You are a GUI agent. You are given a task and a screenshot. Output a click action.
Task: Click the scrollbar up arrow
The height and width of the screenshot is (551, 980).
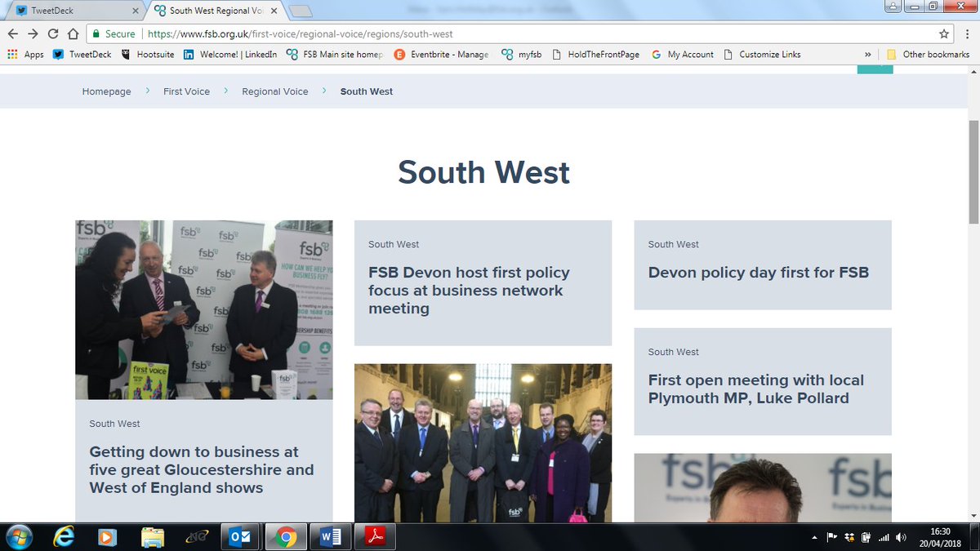973,73
